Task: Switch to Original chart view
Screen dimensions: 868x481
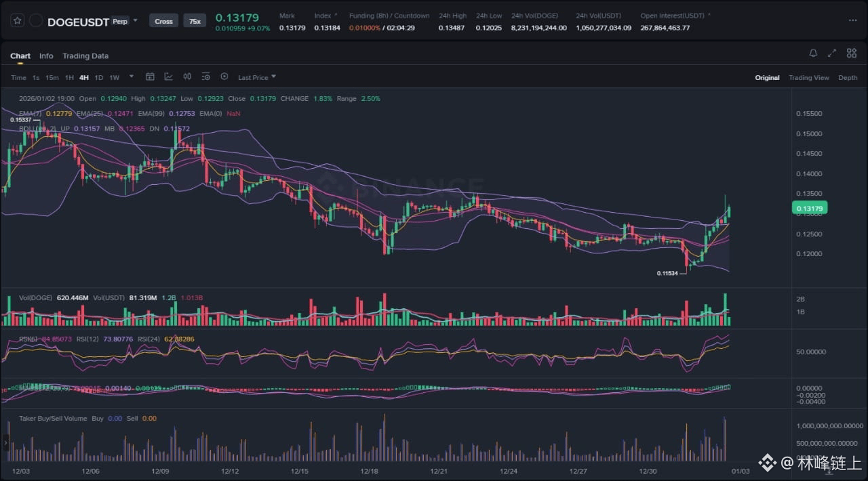Action: pos(767,77)
